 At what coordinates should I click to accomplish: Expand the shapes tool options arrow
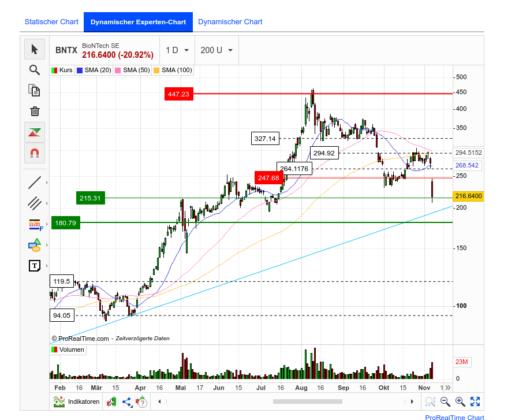pos(47,245)
